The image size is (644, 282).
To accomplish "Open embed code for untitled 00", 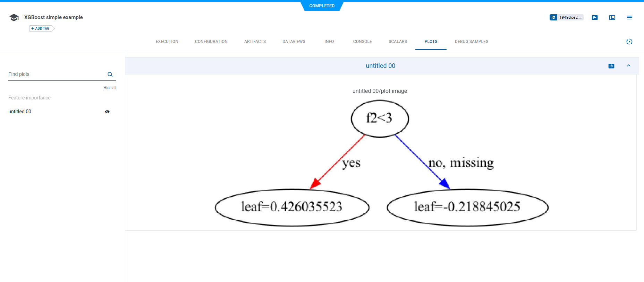I will pyautogui.click(x=611, y=66).
